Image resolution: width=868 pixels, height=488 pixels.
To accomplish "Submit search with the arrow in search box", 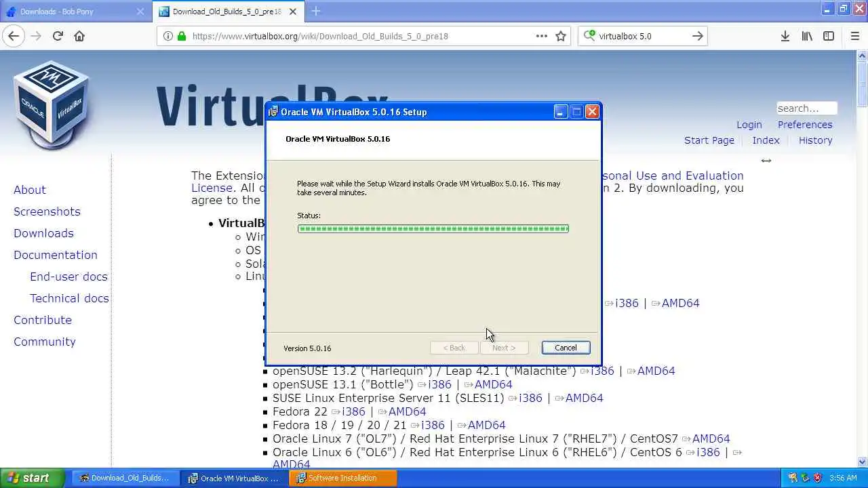I will (x=697, y=36).
